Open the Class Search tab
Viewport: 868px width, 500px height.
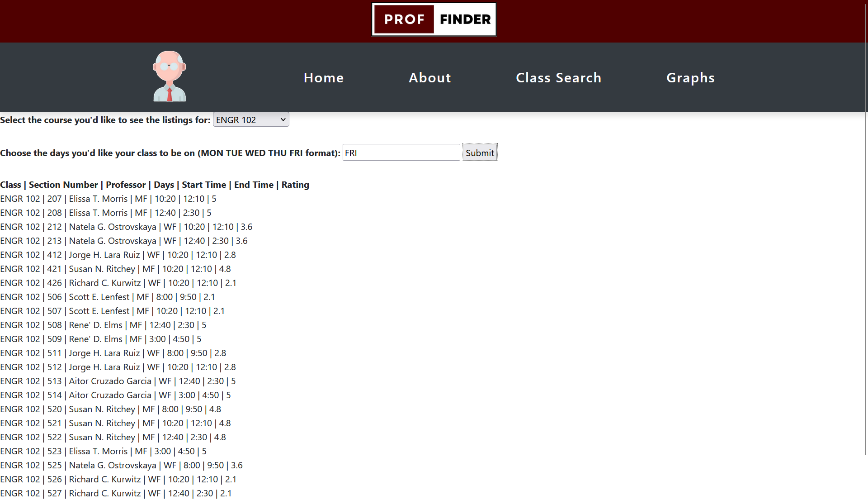point(558,78)
